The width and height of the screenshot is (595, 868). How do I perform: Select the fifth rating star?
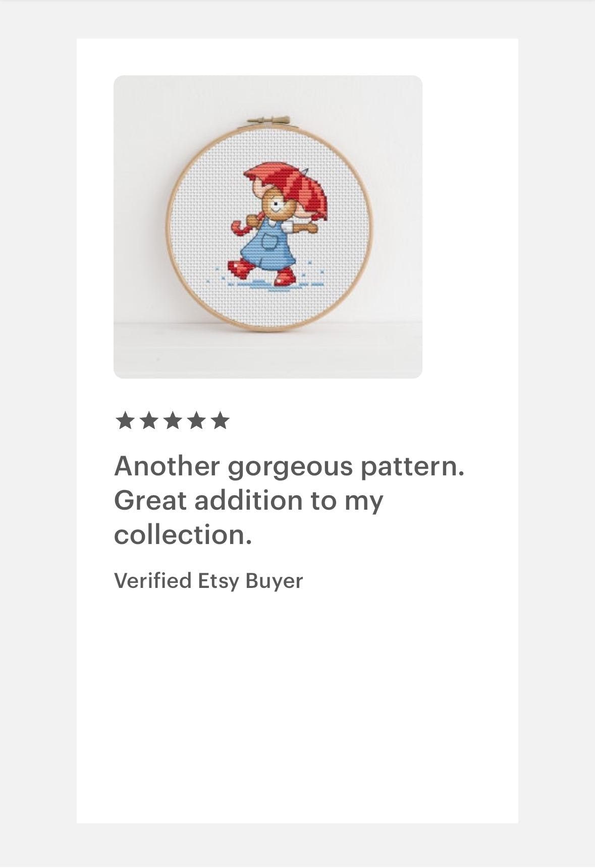(220, 420)
